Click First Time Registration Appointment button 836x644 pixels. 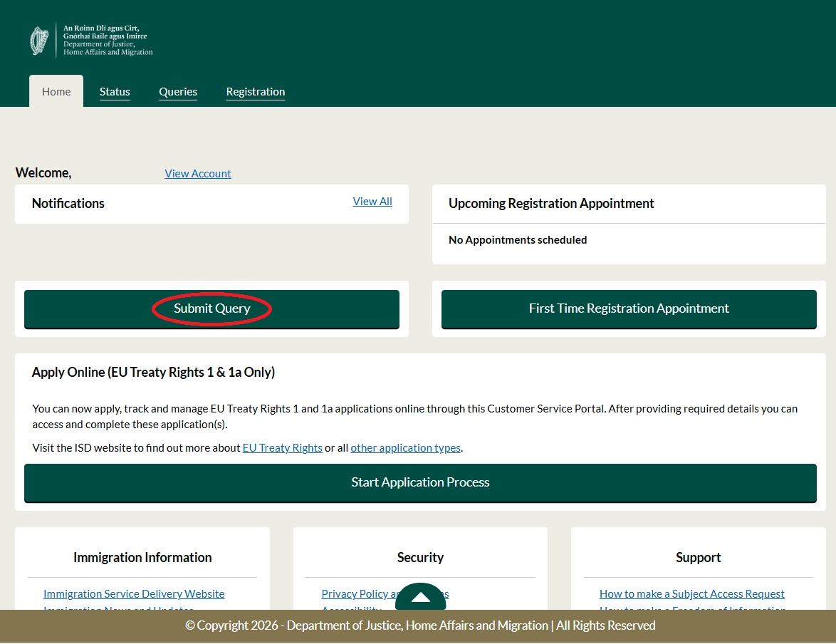(629, 309)
